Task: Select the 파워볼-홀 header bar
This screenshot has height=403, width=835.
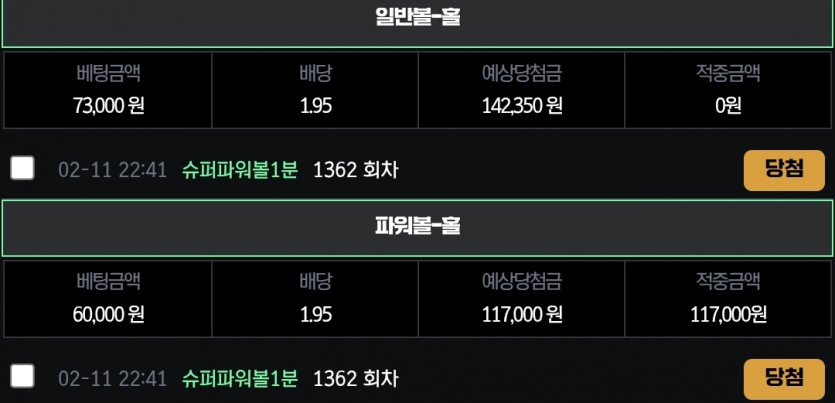Action: pyautogui.click(x=418, y=228)
